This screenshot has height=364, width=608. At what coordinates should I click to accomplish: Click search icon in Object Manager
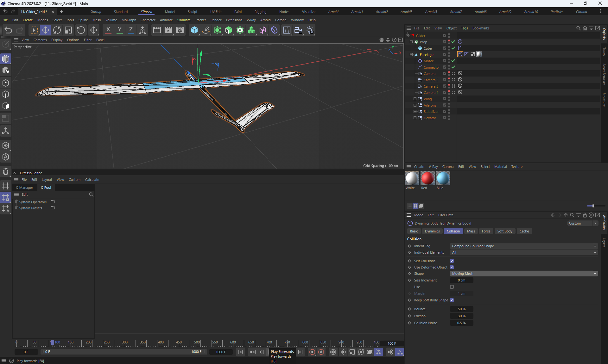click(x=578, y=28)
